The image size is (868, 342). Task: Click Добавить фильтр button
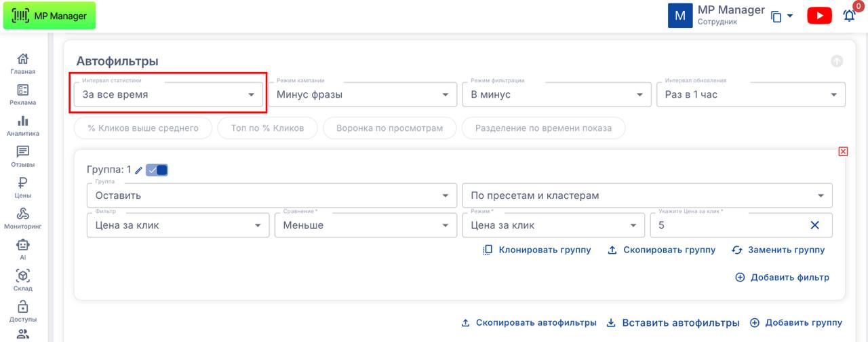tap(782, 278)
